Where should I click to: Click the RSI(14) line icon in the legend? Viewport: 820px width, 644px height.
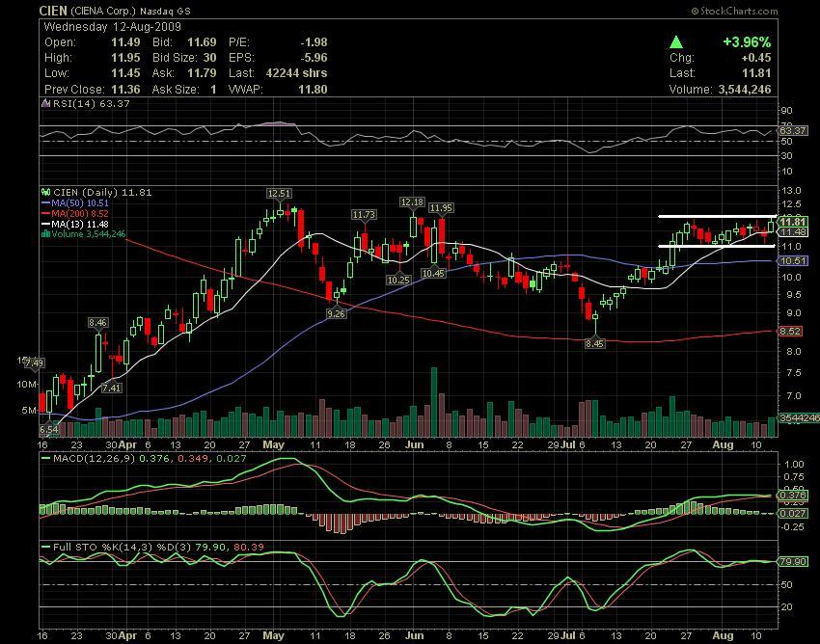[46, 103]
